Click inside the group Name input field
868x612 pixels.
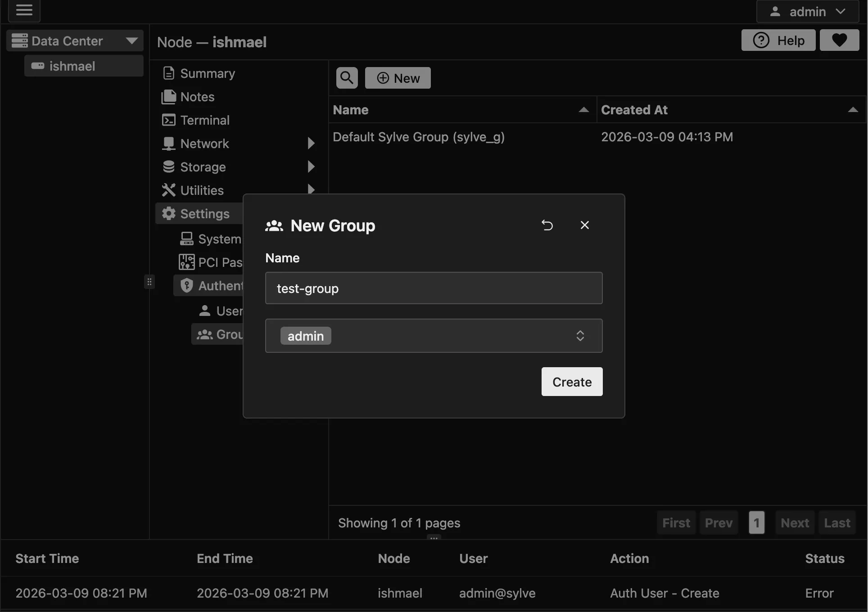click(433, 288)
